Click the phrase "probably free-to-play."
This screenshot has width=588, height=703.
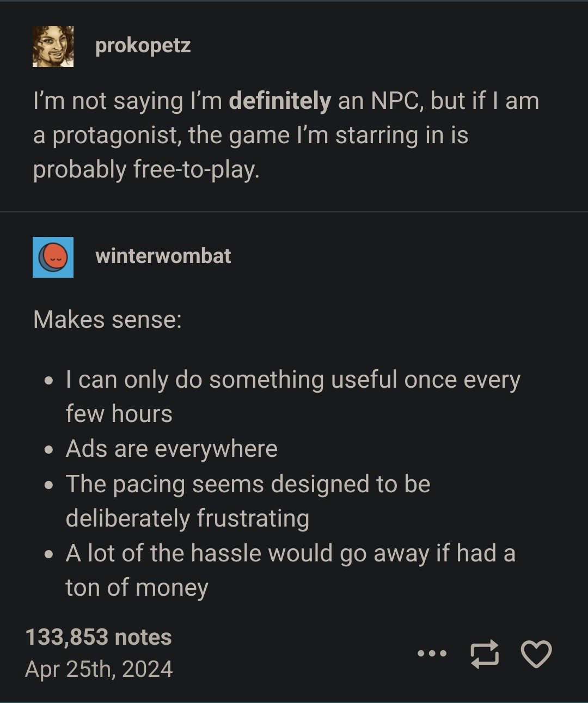pyautogui.click(x=146, y=170)
